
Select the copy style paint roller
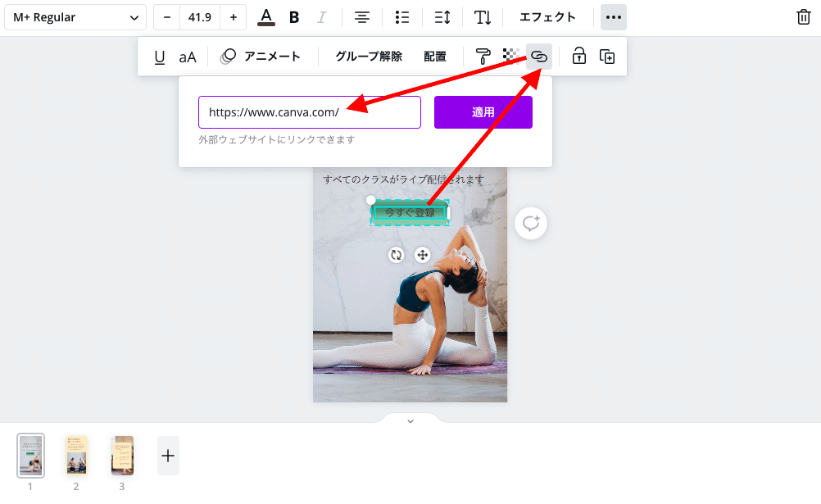pyautogui.click(x=483, y=57)
